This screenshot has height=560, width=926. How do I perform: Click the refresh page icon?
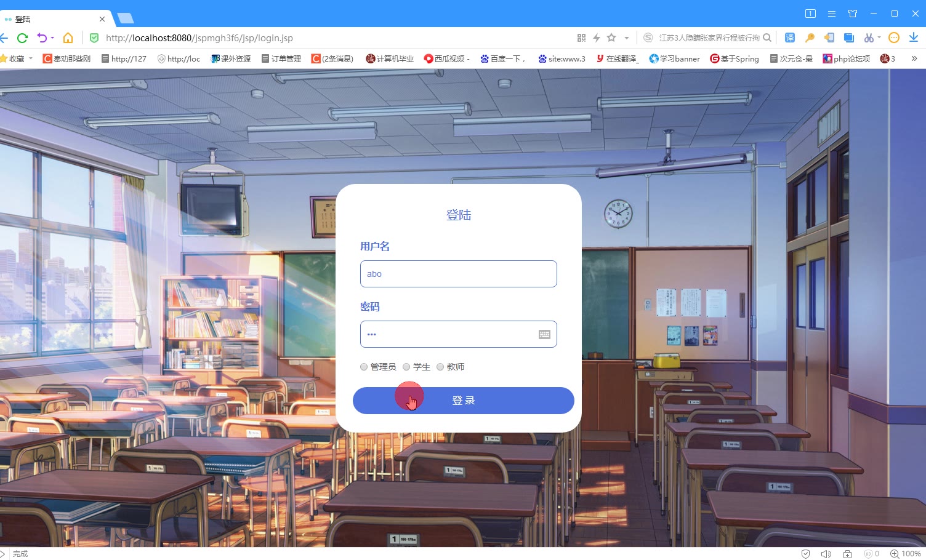23,38
